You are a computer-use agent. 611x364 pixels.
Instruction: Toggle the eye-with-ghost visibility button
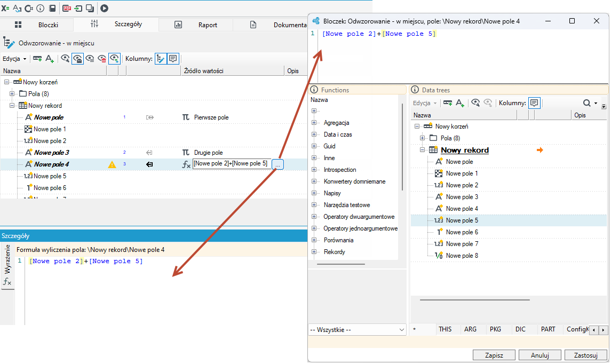(x=77, y=59)
